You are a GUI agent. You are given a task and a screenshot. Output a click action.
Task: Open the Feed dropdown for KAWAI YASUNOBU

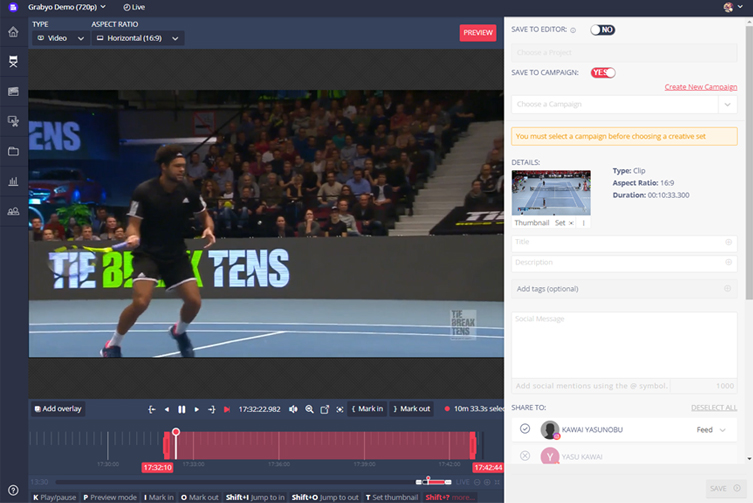(x=711, y=430)
